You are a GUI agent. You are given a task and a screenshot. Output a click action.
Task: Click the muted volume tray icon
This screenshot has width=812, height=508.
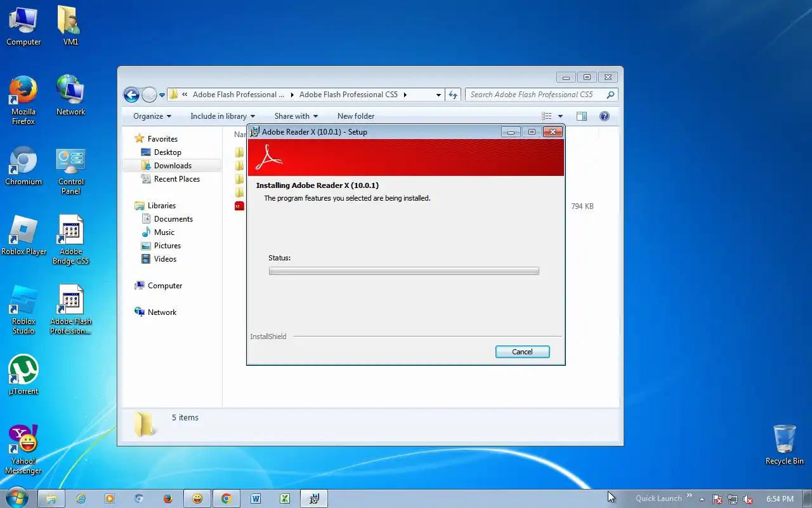click(748, 499)
